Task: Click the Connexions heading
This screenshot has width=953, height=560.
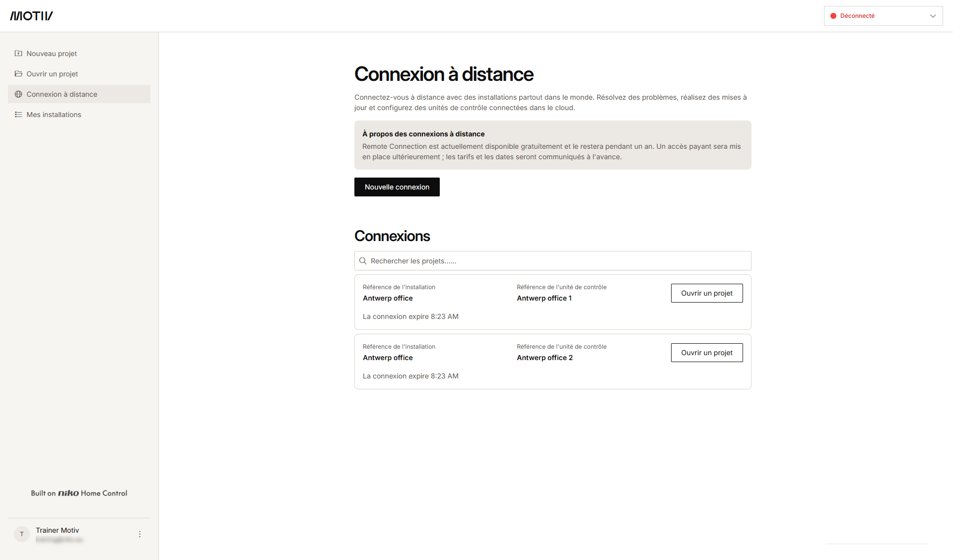Action: pyautogui.click(x=392, y=236)
